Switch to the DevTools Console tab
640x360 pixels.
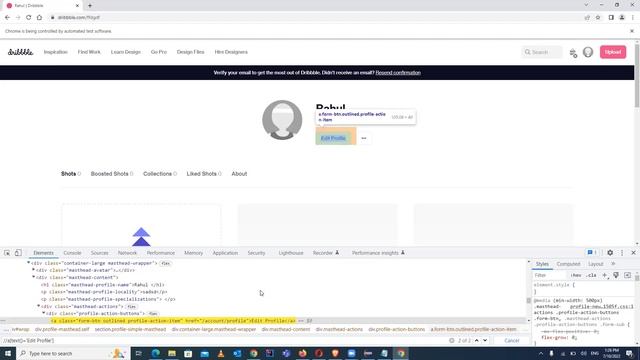[x=72, y=253]
